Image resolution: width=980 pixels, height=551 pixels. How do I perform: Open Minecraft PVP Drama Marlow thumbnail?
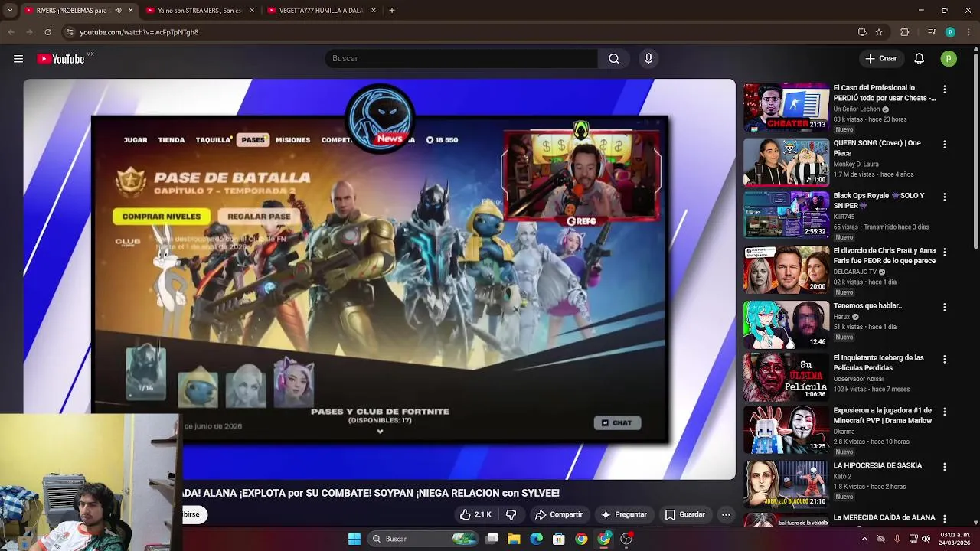[x=786, y=430]
